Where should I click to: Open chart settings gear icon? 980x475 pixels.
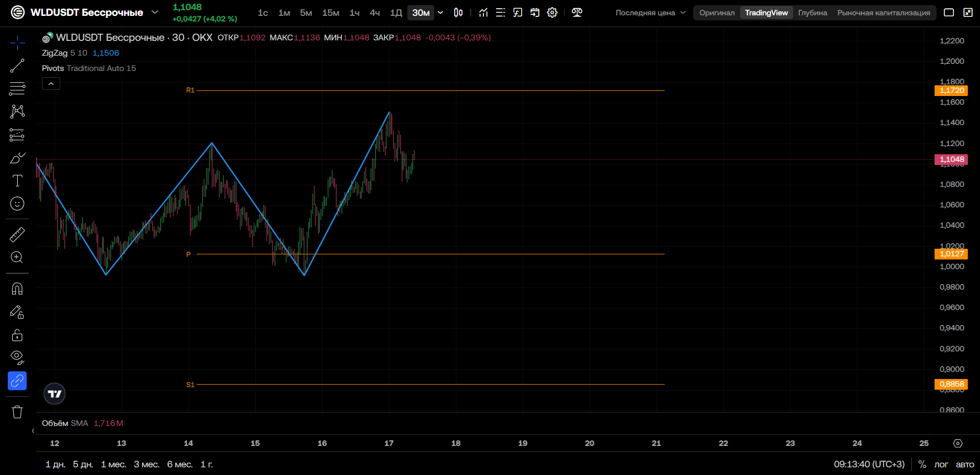click(x=552, y=13)
